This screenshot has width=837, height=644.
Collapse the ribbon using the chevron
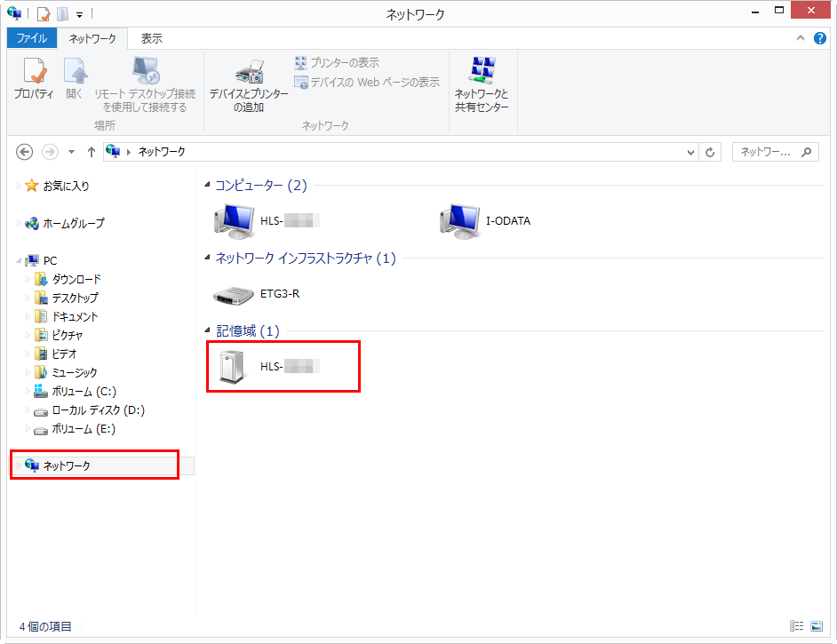click(800, 38)
